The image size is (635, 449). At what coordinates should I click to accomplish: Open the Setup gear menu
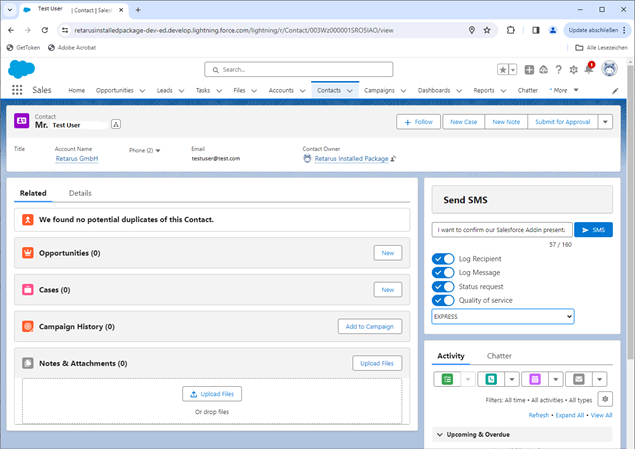pos(573,69)
